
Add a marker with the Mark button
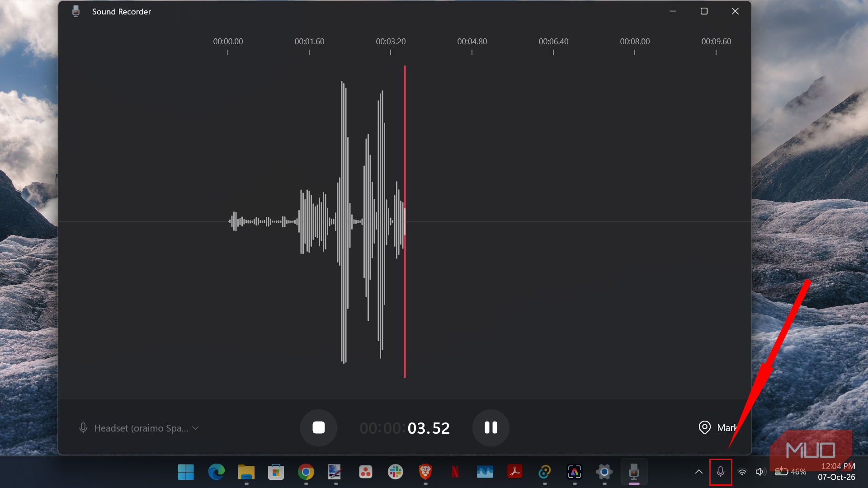click(x=718, y=427)
